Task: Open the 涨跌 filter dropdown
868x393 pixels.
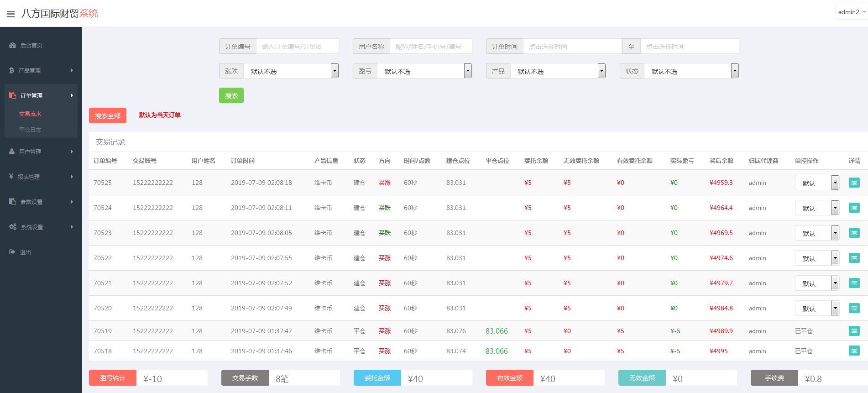Action: pos(291,71)
